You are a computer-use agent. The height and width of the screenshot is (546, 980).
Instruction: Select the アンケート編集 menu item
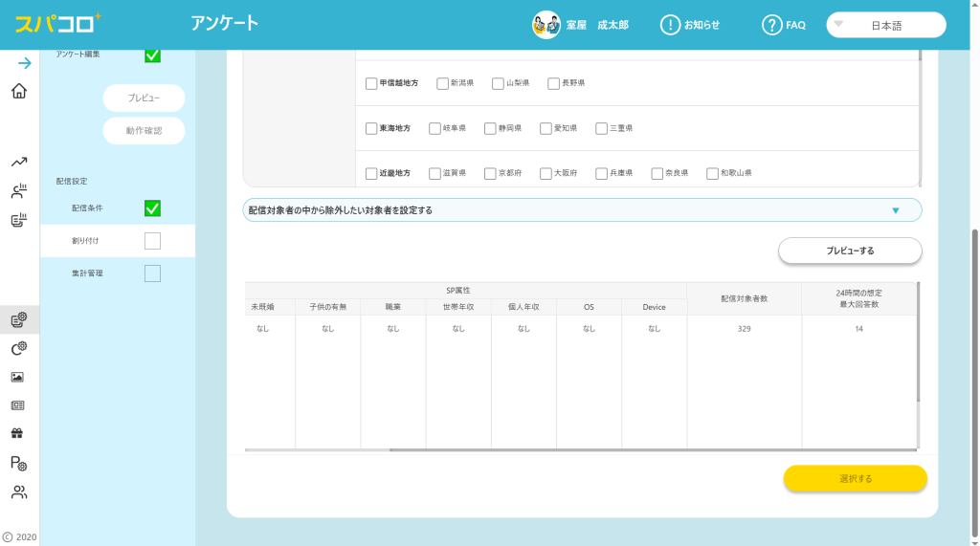tap(78, 55)
